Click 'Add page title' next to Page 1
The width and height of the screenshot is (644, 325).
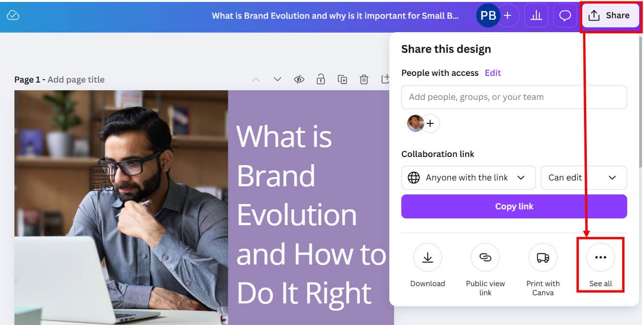76,80
